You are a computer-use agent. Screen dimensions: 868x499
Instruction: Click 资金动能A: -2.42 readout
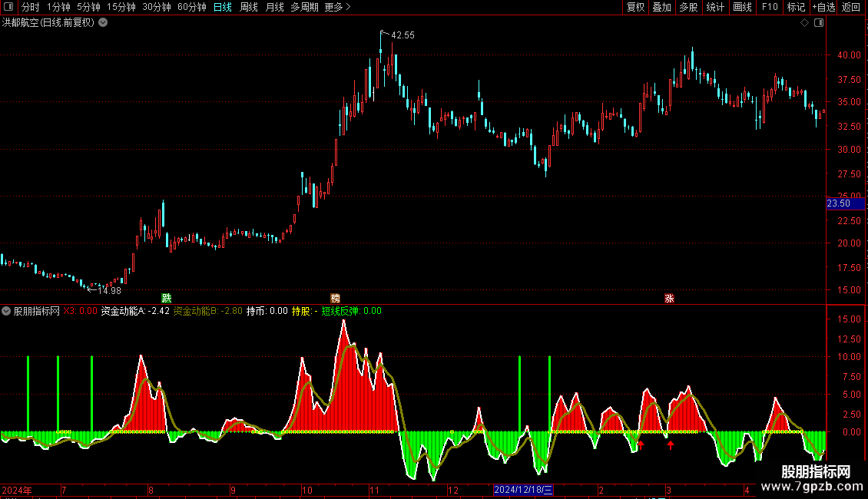click(x=135, y=311)
